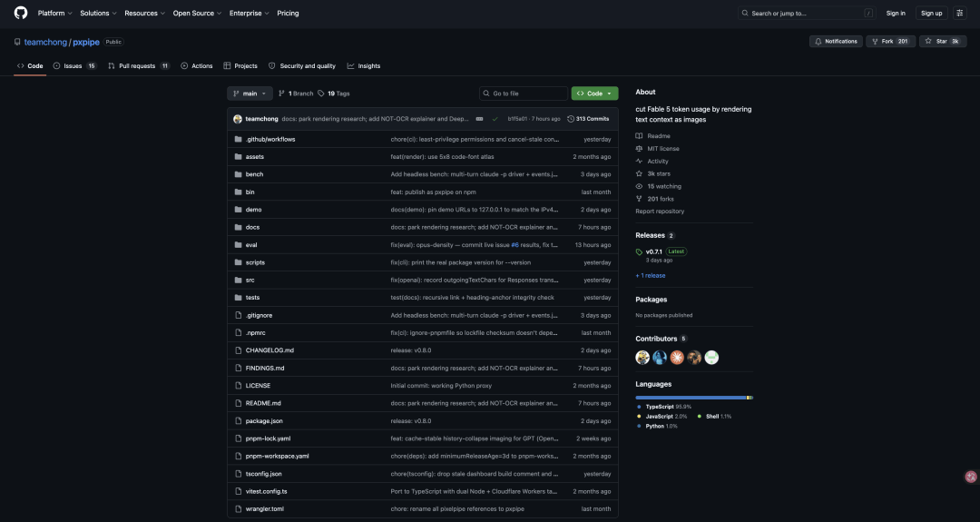This screenshot has width=980, height=522.
Task: Open the wrangler.toml file
Action: (264, 509)
